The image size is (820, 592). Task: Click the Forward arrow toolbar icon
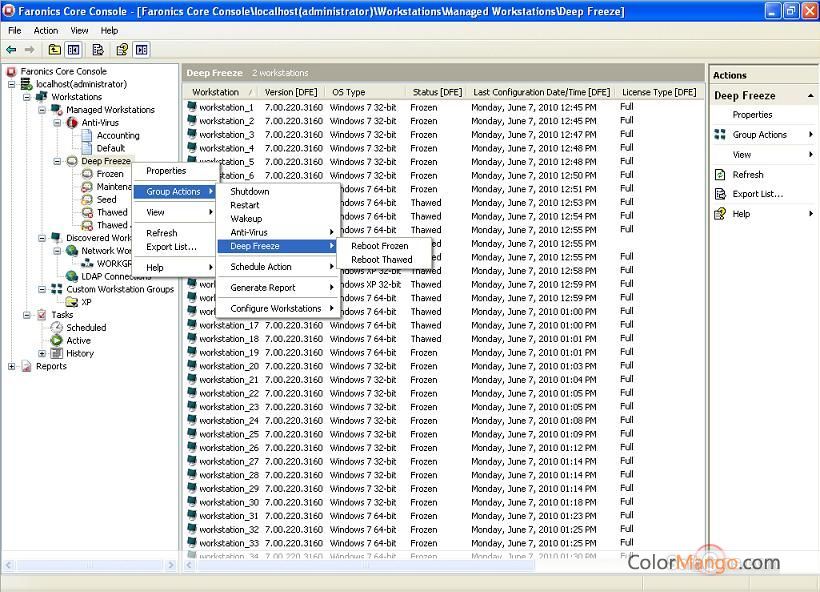pos(30,50)
